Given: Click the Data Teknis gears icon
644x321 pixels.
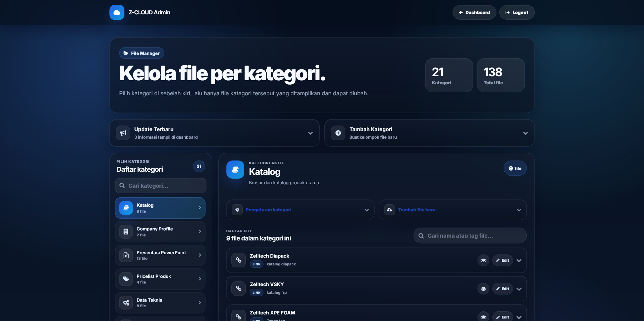Looking at the screenshot, I should 126,303.
